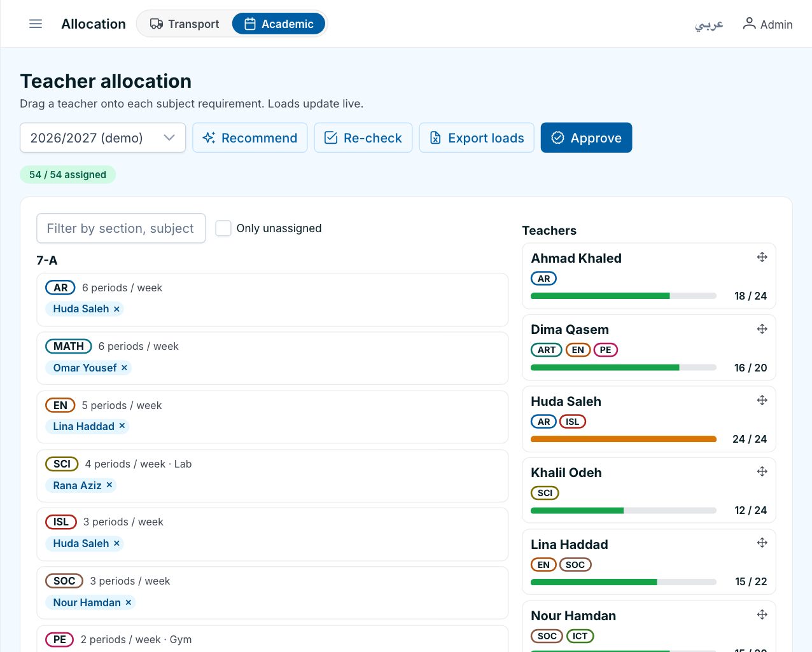This screenshot has width=812, height=652.
Task: Enable the Only unassigned checkbox
Action: [223, 228]
